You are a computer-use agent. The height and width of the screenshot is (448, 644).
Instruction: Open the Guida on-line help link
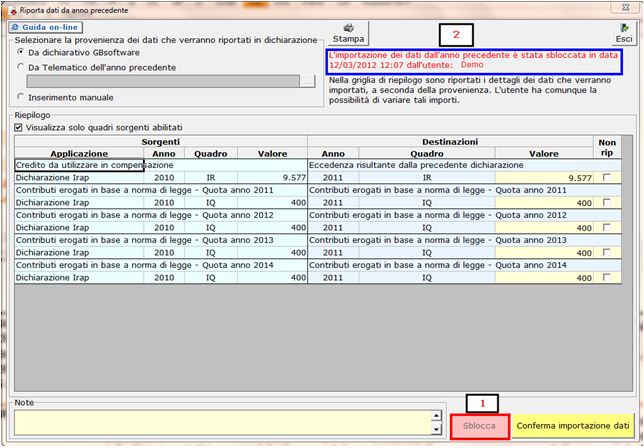[46, 28]
